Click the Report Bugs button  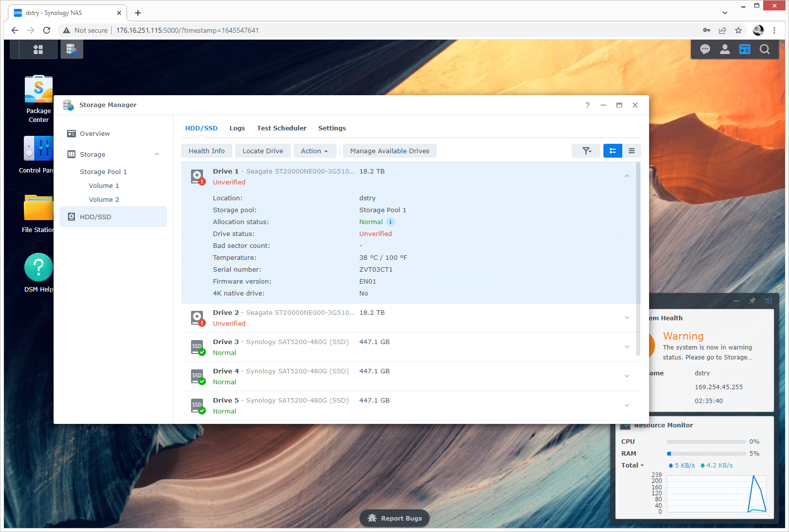394,518
